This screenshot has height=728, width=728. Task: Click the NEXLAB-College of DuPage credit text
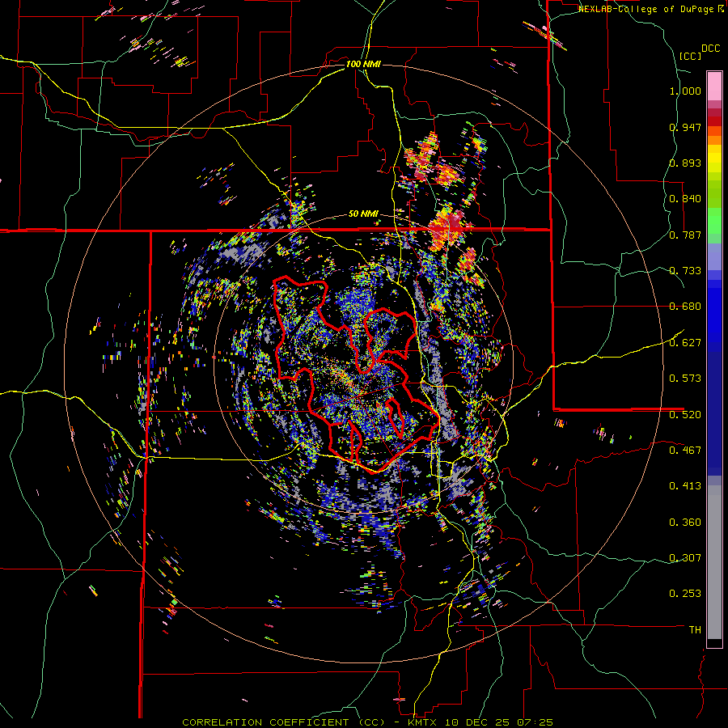tap(645, 9)
